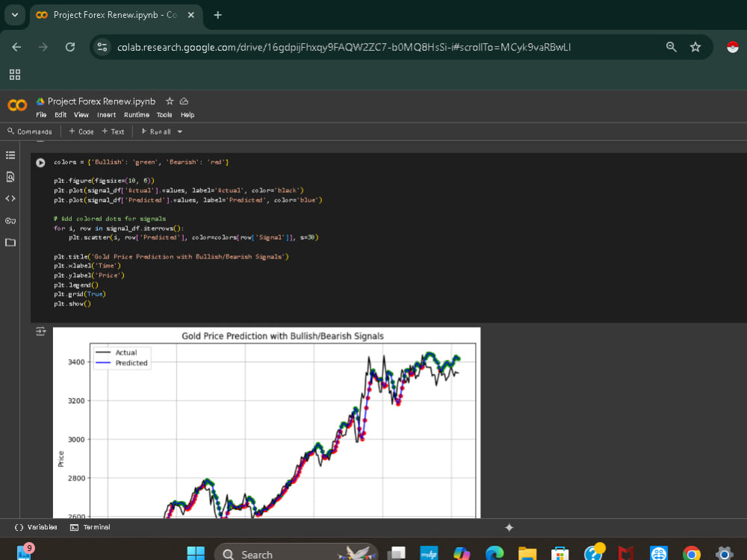
Task: Open the zoom magnifier in address bar
Action: (x=672, y=46)
